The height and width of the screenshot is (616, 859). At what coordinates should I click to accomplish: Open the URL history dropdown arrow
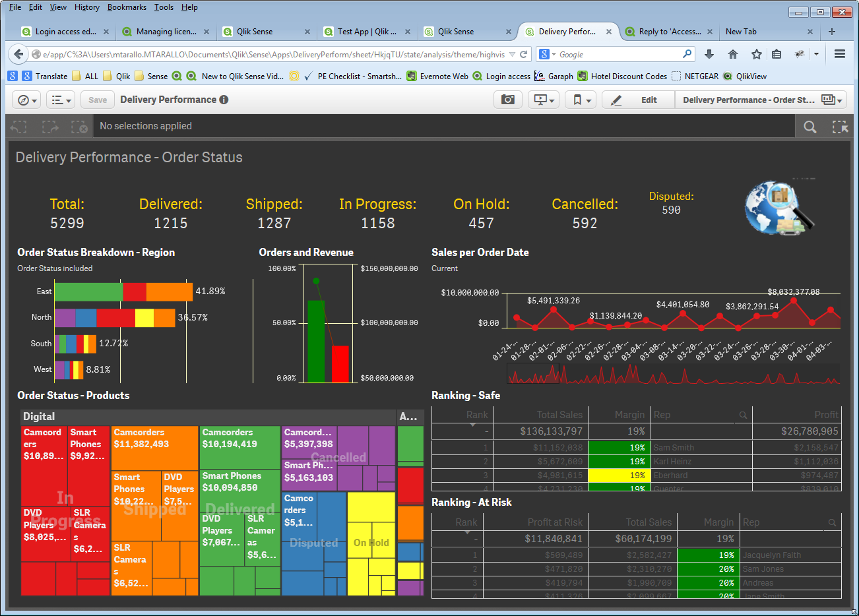pos(512,54)
